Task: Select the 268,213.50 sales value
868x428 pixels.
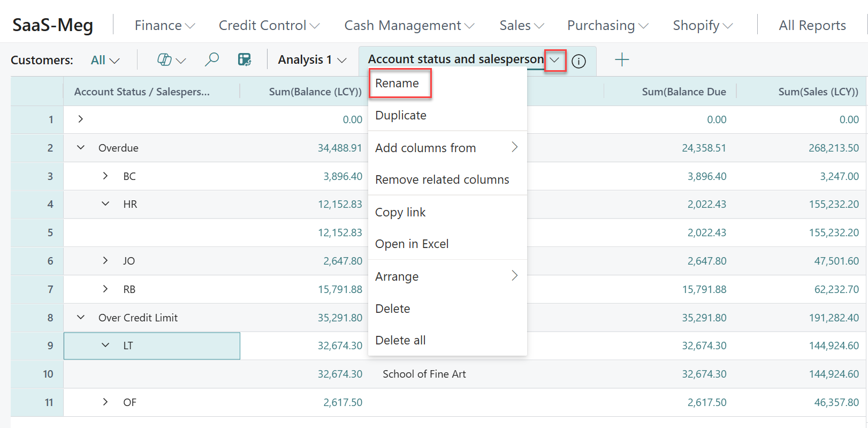Action: click(x=834, y=148)
